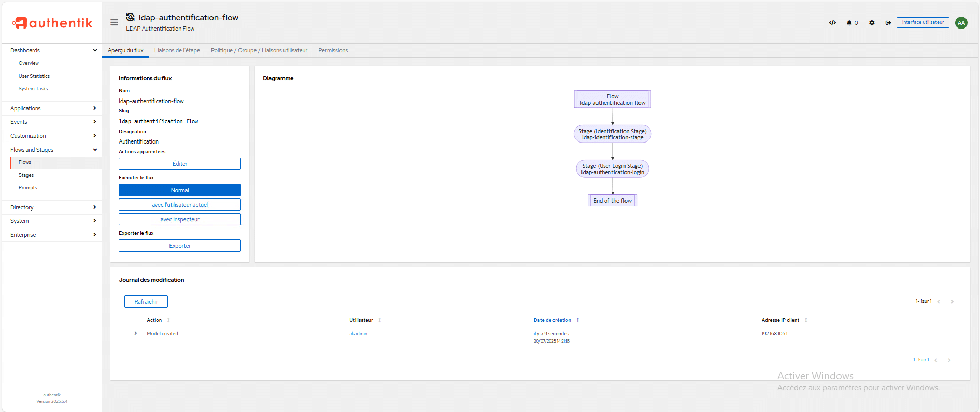Screen dimensions: 980x412
Task: Sort by Date de création arrow
Action: (578, 320)
